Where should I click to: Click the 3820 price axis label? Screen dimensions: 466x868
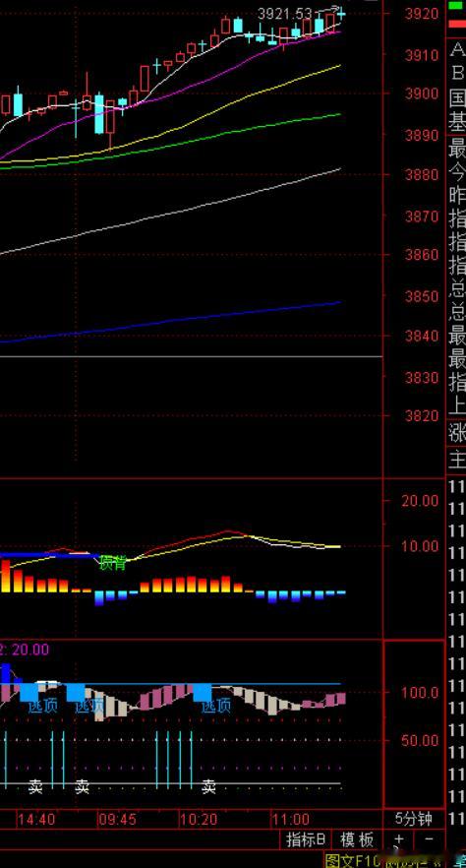tap(423, 415)
